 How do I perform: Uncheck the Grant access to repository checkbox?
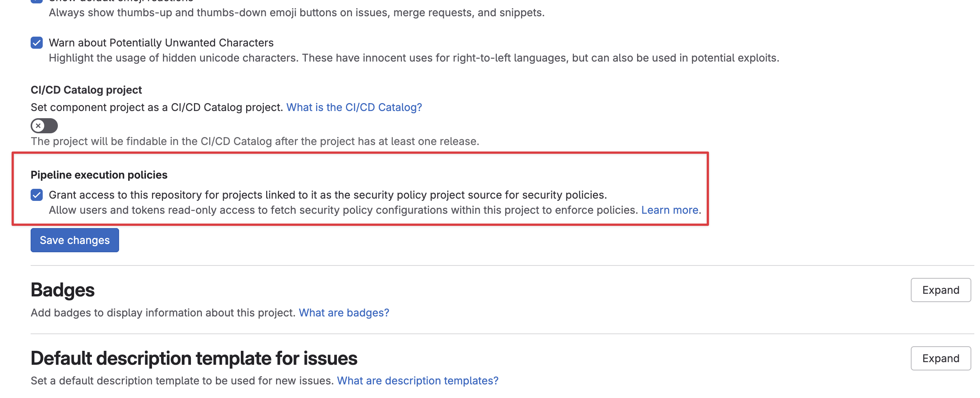point(37,195)
